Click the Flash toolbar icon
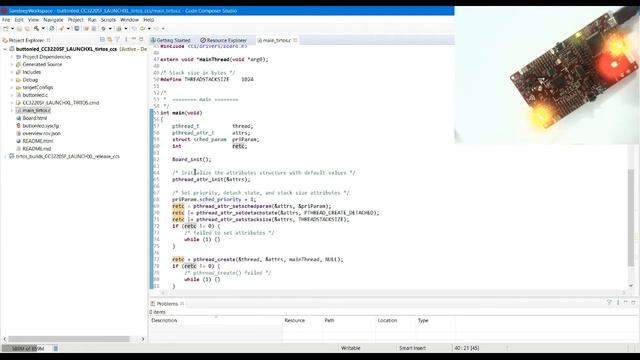 click(x=61, y=29)
